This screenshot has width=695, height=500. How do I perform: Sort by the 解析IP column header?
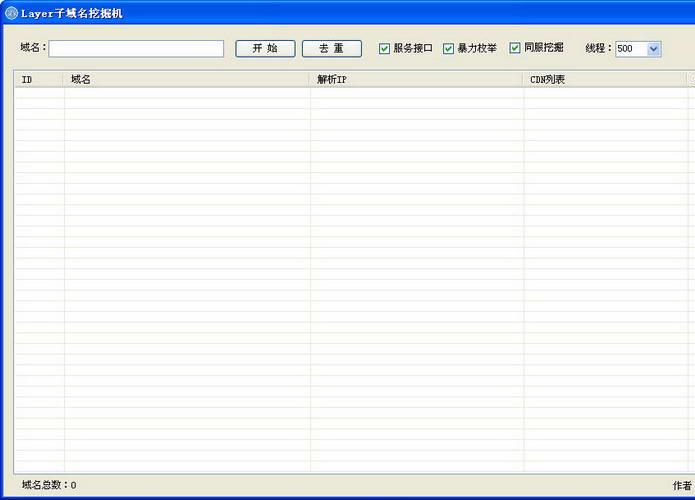(x=416, y=79)
